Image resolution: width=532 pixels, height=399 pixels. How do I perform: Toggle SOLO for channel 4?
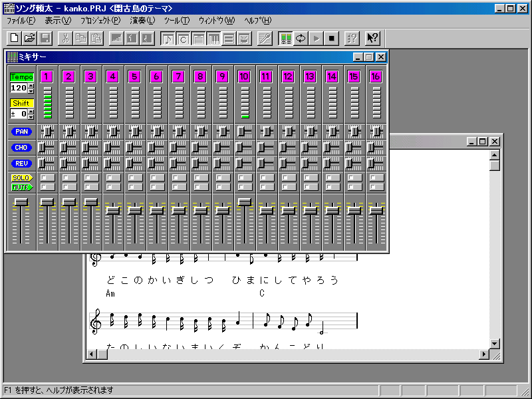113,178
